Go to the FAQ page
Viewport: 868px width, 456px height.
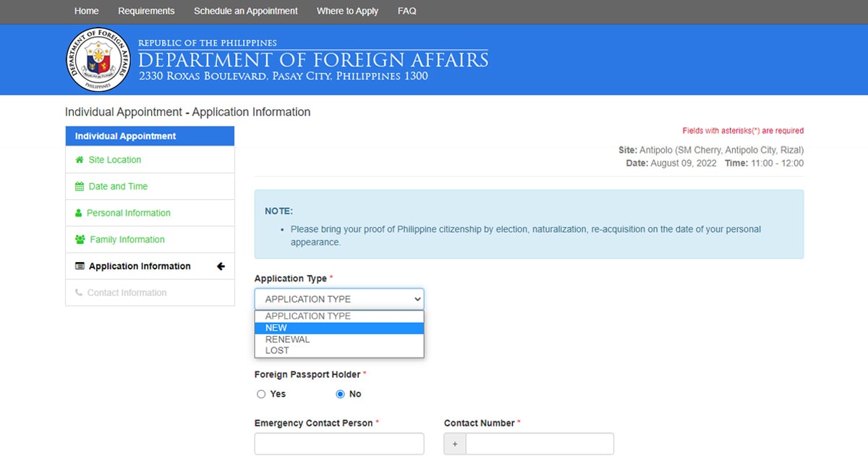(x=407, y=11)
